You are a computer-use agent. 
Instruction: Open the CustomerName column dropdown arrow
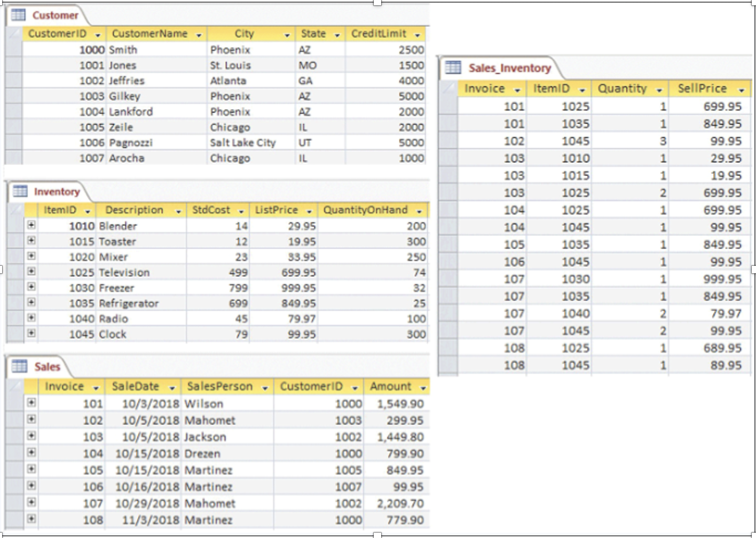pyautogui.click(x=199, y=35)
